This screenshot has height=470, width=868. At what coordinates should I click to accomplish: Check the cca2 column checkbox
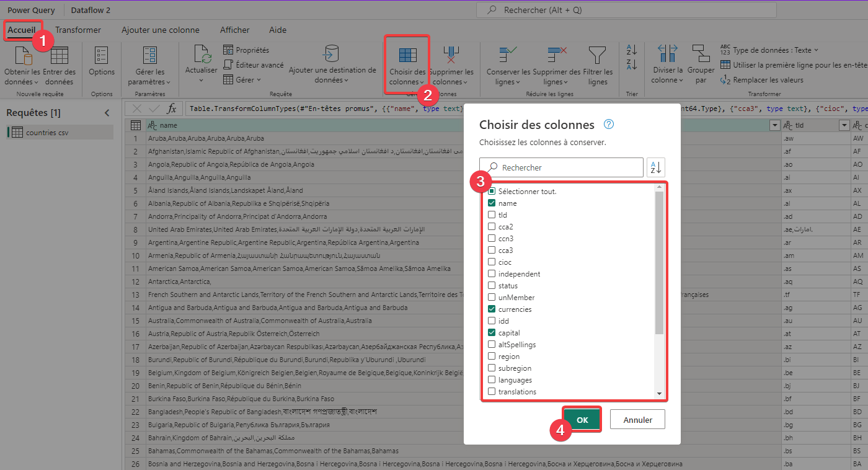tap(492, 227)
